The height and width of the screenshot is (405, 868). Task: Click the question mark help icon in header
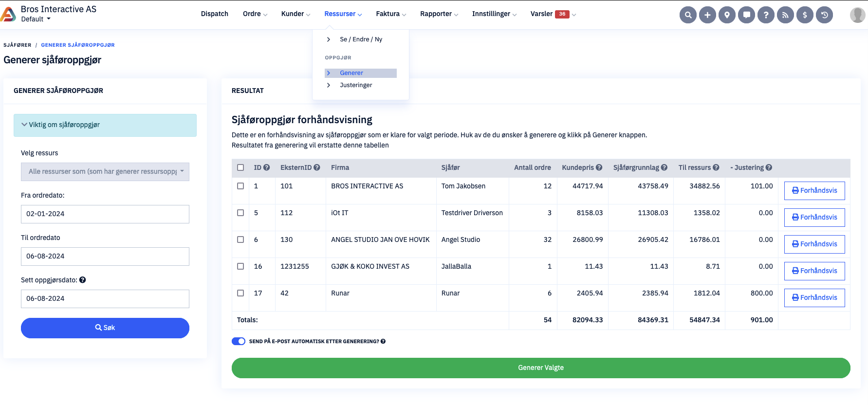(x=766, y=15)
